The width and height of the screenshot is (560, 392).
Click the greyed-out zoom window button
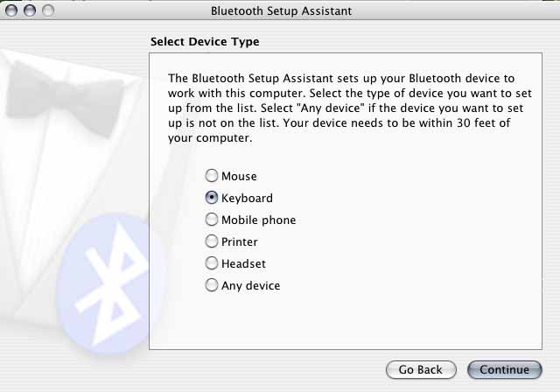pyautogui.click(x=48, y=10)
